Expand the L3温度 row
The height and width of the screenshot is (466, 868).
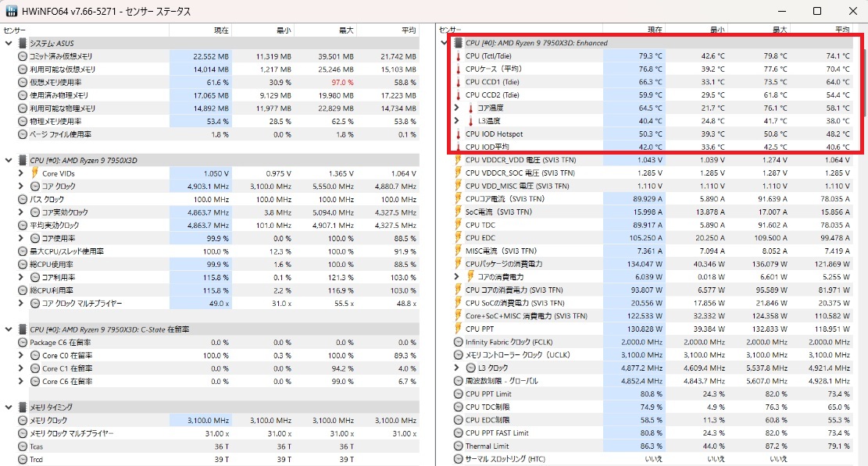pyautogui.click(x=457, y=120)
